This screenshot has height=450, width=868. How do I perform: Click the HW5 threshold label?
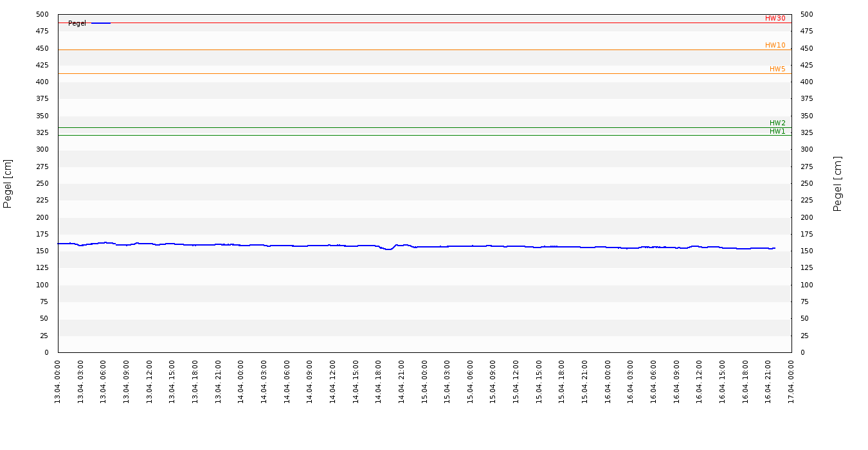coord(777,69)
